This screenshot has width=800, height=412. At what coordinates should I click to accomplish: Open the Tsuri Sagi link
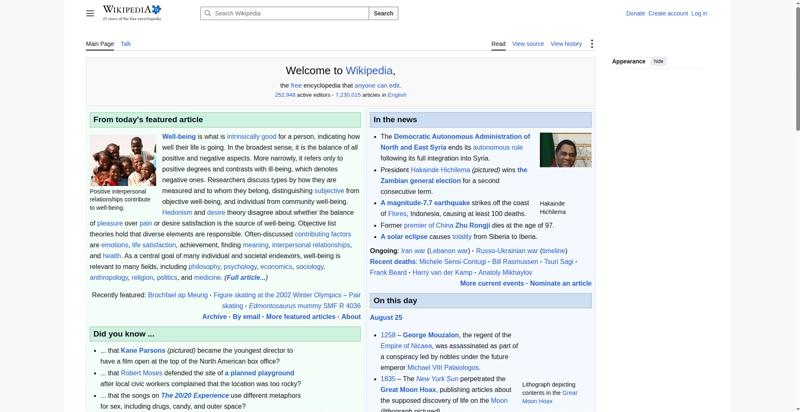[x=559, y=262]
